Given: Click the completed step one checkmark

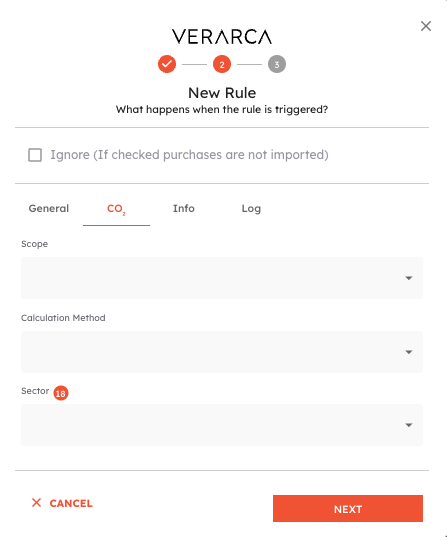Looking at the screenshot, I should pos(167,64).
